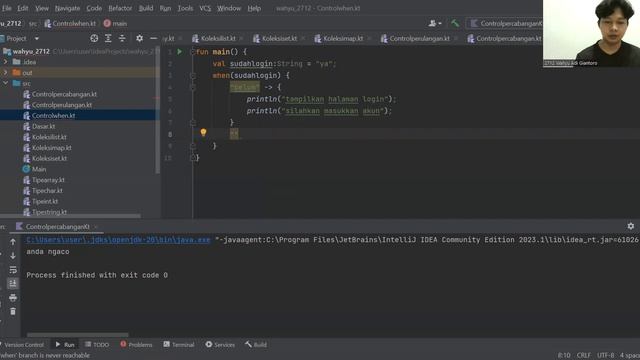
Task: Open the user account toolbar icon
Action: click(435, 24)
